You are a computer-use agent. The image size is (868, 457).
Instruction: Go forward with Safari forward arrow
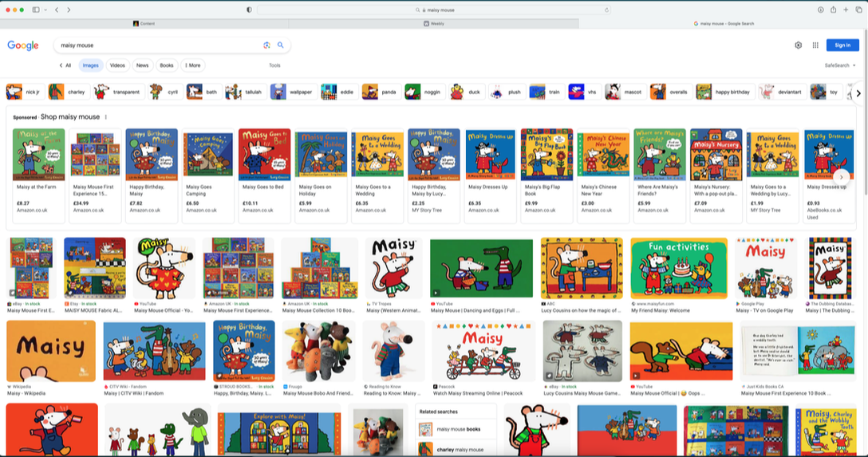pyautogui.click(x=69, y=10)
